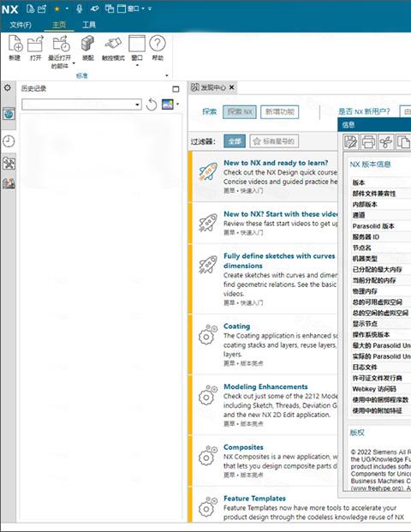411x532 pixels.
Task: Open the Composites article link
Action: point(243,447)
